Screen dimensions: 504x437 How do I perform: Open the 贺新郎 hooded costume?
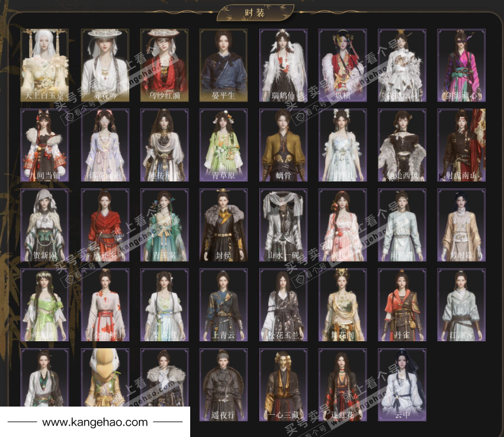44,225
